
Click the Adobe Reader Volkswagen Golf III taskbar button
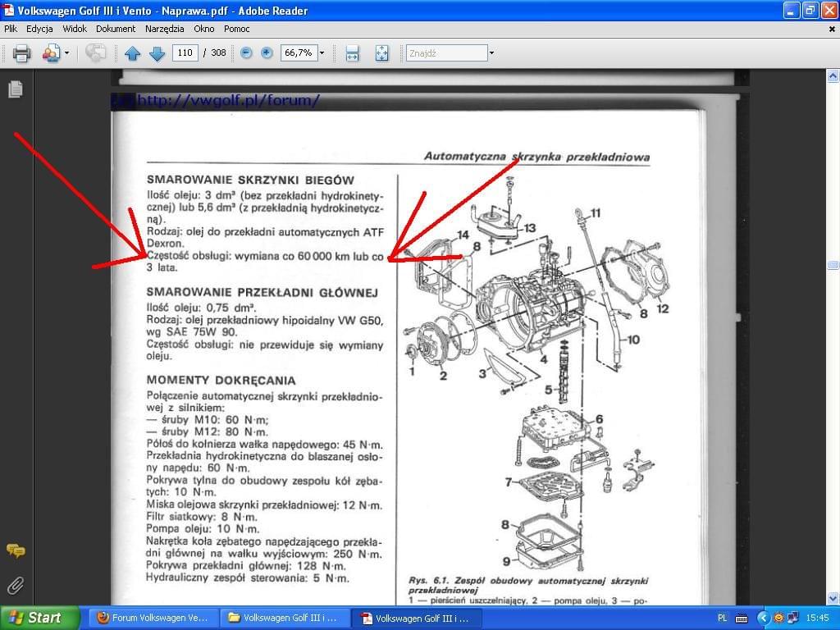(416, 619)
